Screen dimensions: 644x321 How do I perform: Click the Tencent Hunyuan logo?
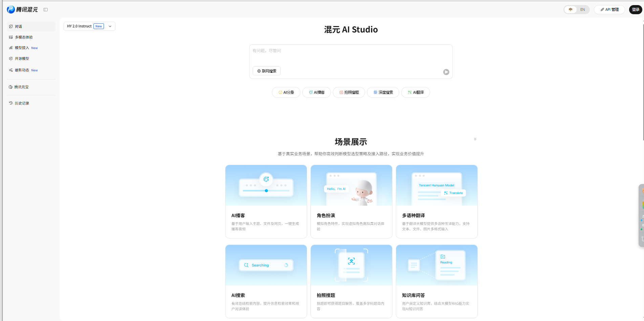[x=22, y=9]
